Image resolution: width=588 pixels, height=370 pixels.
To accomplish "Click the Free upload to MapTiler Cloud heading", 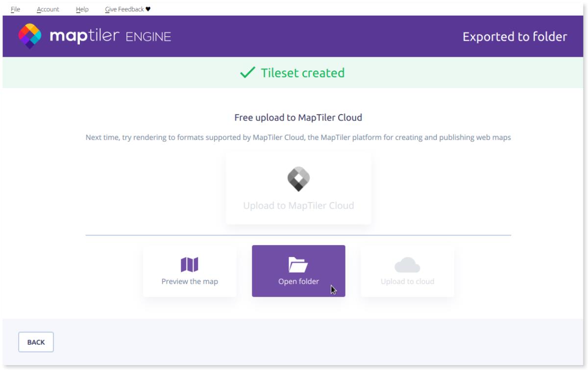I will click(298, 118).
